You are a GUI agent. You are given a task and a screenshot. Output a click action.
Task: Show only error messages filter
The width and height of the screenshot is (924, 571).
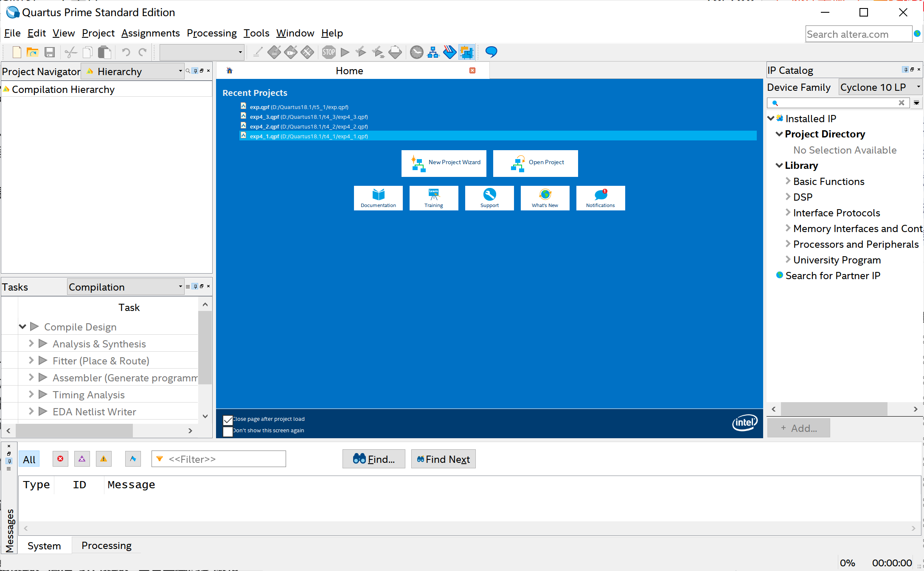coord(60,459)
